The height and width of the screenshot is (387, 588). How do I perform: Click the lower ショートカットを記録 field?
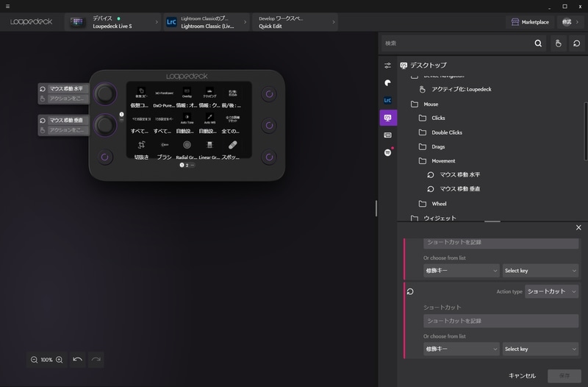point(501,321)
